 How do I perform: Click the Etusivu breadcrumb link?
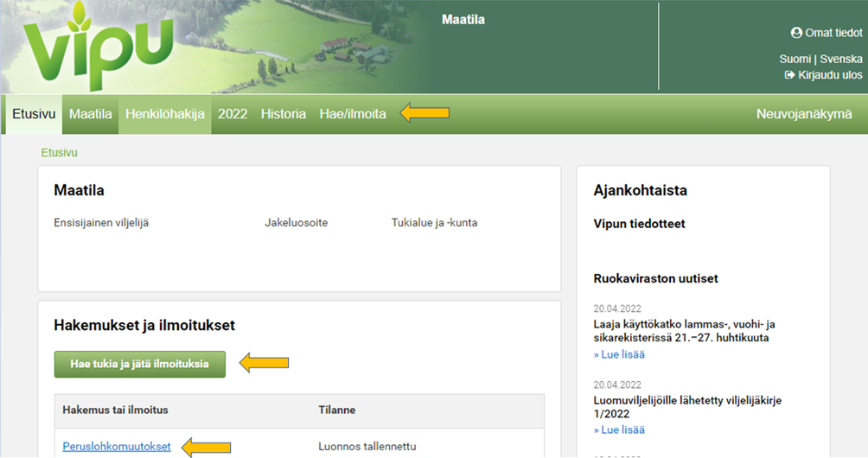click(x=60, y=153)
